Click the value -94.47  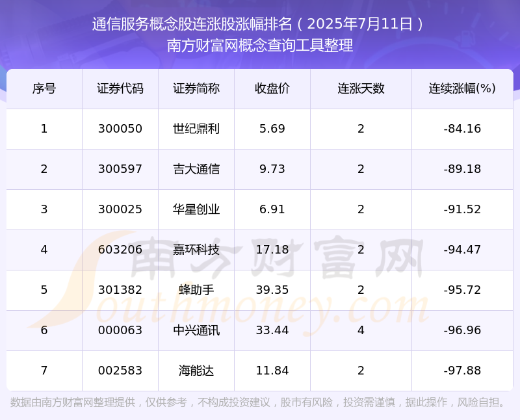[x=462, y=250]
